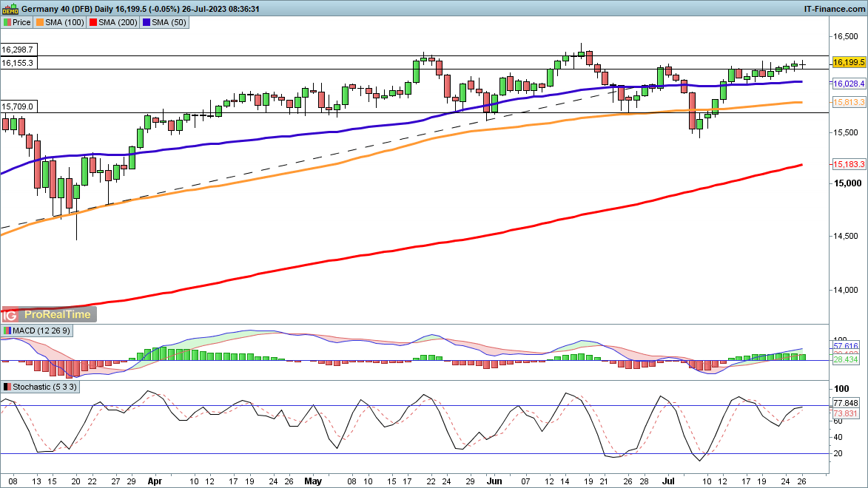Click the IT-Finance.com link
The height and width of the screenshot is (488, 868).
pos(834,9)
